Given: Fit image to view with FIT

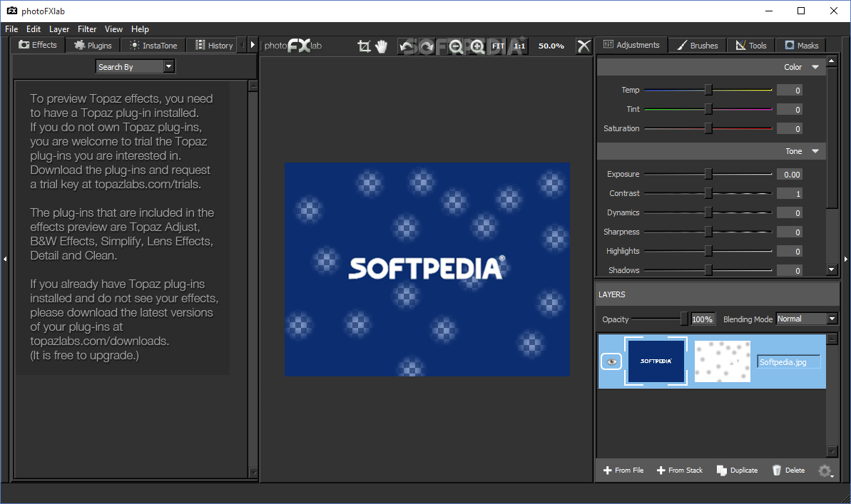Looking at the screenshot, I should 498,46.
